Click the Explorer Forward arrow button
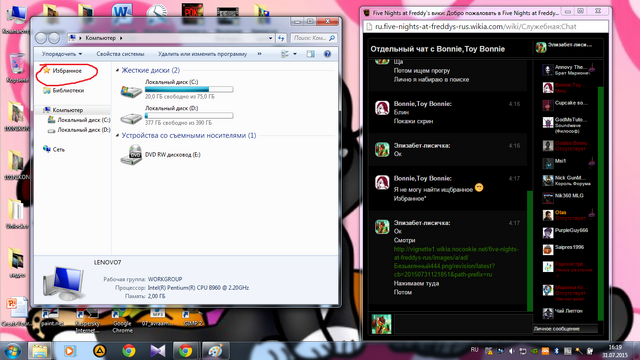 (x=54, y=38)
